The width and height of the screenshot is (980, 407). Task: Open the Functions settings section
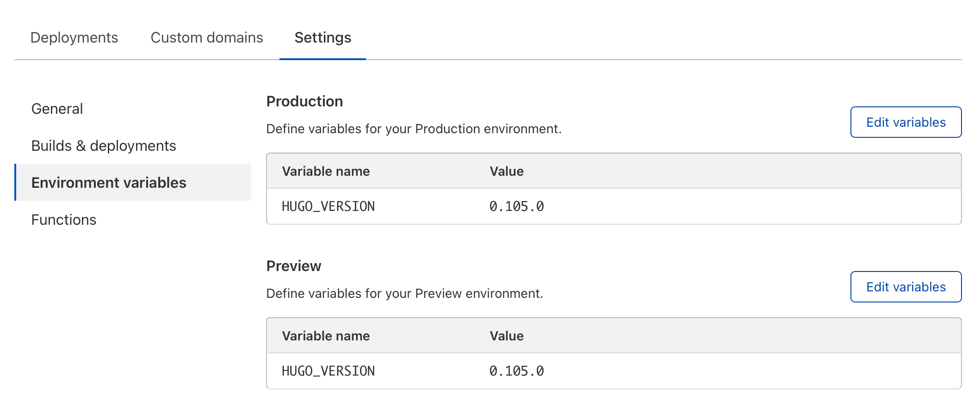(x=64, y=220)
